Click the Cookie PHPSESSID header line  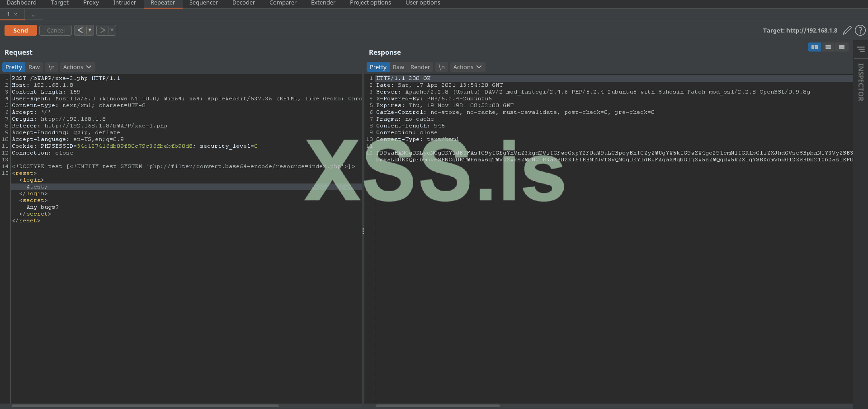click(135, 146)
